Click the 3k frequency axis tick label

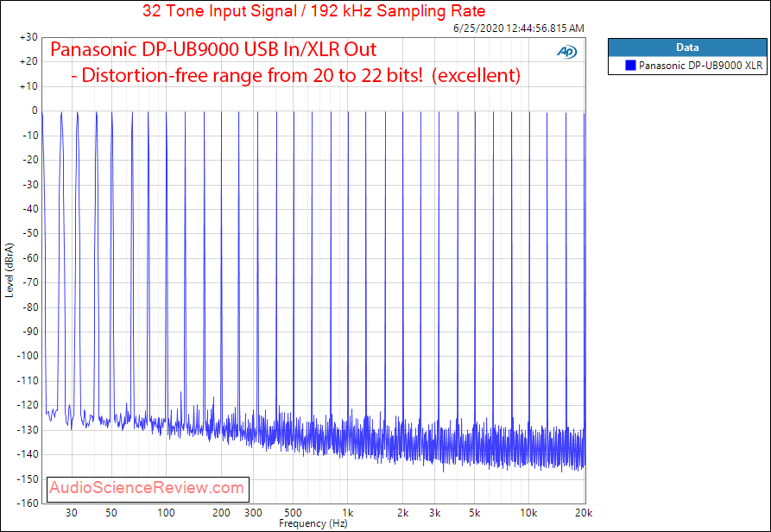434,513
